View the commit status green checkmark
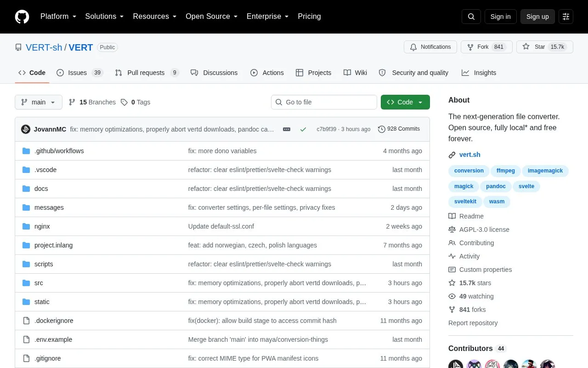This screenshot has width=588, height=368. point(303,129)
